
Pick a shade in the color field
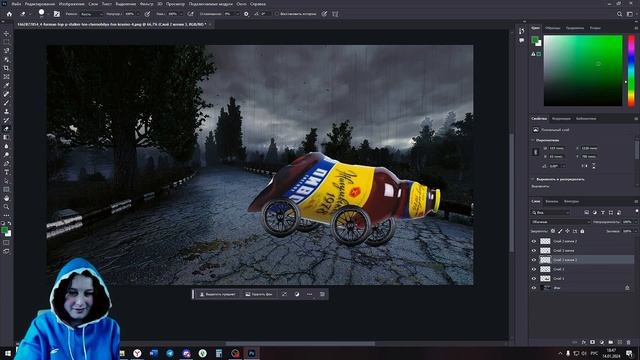pyautogui.click(x=583, y=71)
